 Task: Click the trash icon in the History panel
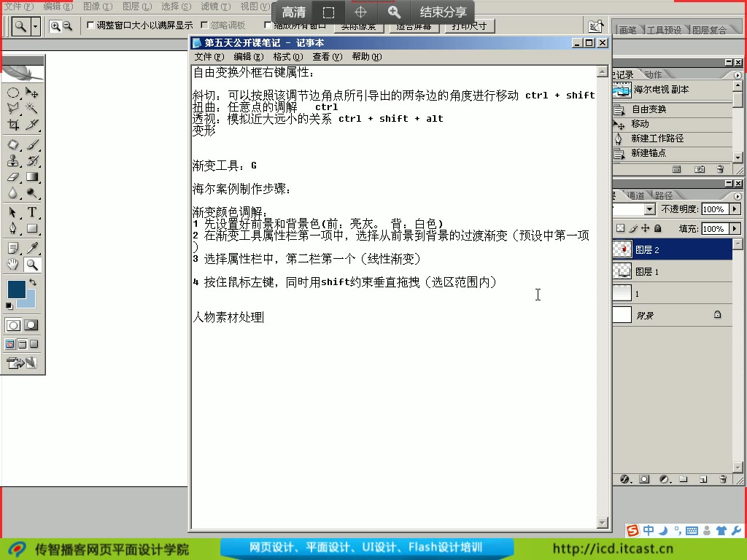pyautogui.click(x=720, y=169)
